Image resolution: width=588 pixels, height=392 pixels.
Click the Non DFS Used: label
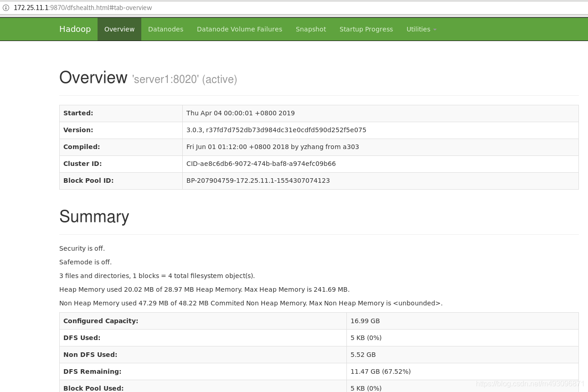(x=90, y=355)
